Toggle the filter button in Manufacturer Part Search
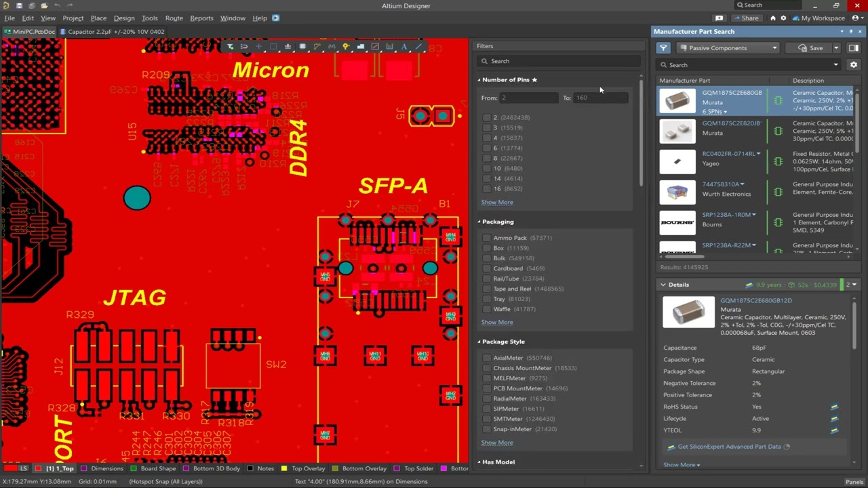868x488 pixels. point(663,48)
